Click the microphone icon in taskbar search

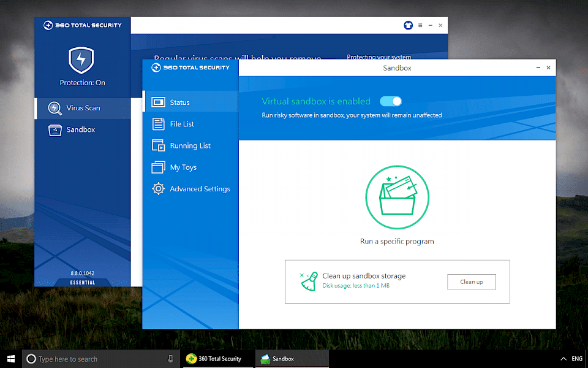point(170,359)
